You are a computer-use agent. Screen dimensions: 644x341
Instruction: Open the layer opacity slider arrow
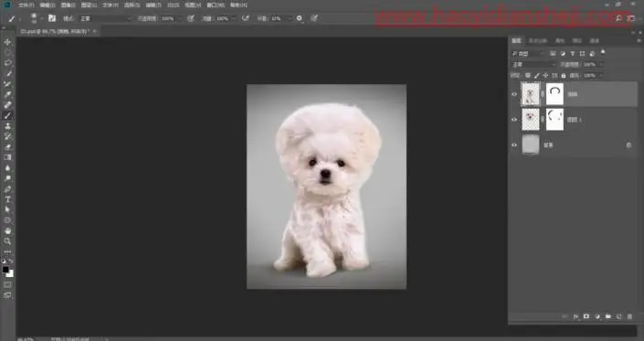[601, 65]
